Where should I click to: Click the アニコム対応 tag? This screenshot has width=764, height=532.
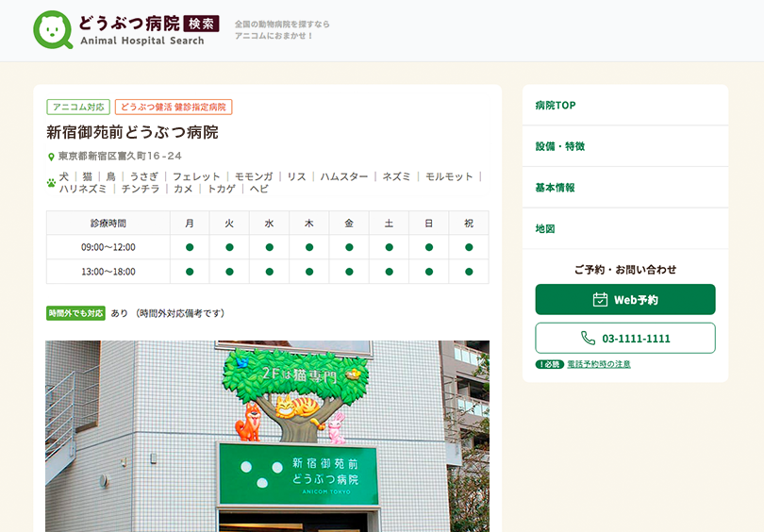coord(78,108)
